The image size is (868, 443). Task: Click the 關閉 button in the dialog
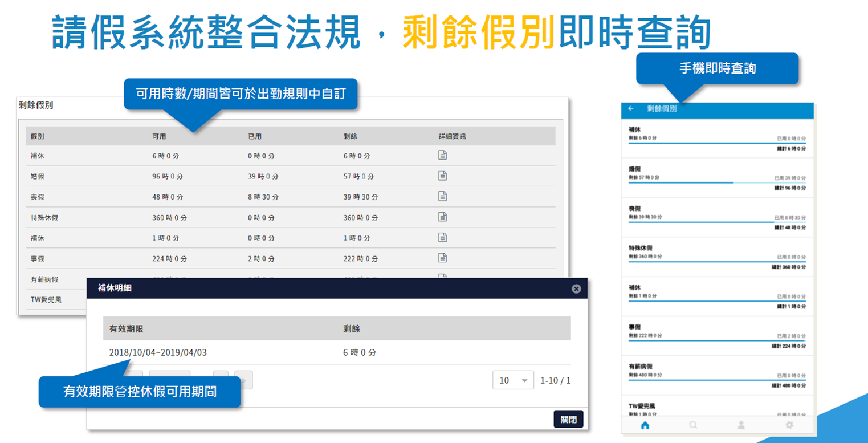click(568, 419)
